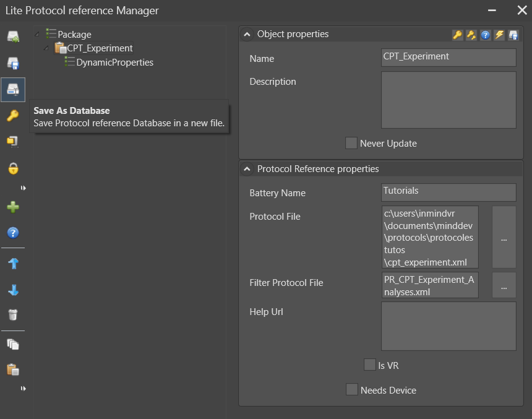The width and height of the screenshot is (532, 419).
Task: Select DynamicProperties in the tree
Action: [x=114, y=62]
